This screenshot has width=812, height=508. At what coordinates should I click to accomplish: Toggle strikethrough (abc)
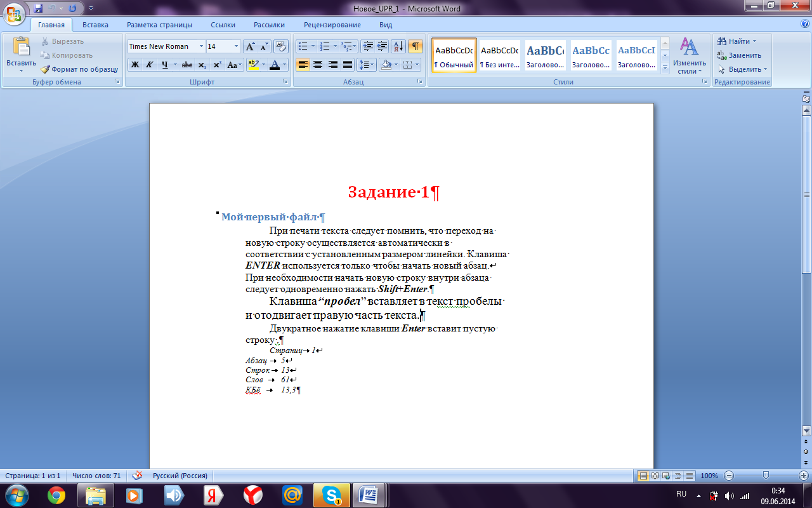(x=187, y=65)
